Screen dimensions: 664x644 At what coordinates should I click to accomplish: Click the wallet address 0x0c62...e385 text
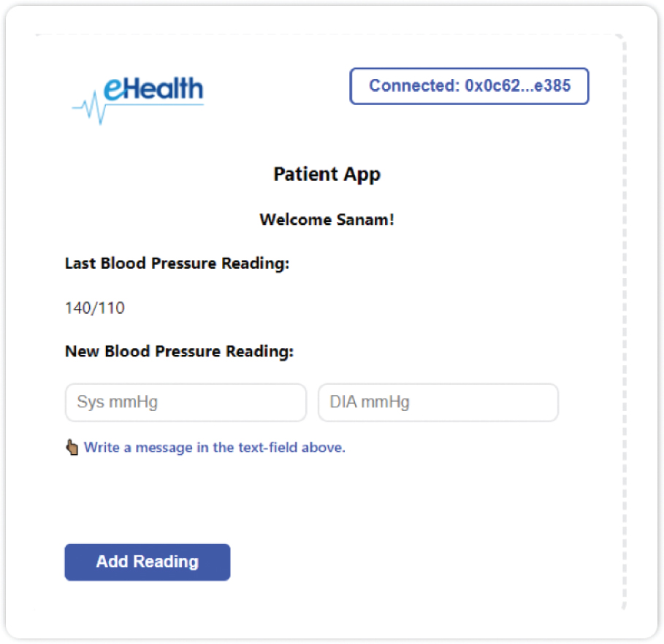pos(518,86)
